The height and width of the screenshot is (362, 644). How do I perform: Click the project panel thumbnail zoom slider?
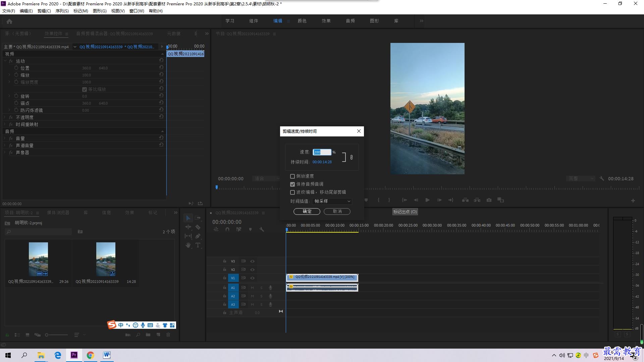click(57, 335)
